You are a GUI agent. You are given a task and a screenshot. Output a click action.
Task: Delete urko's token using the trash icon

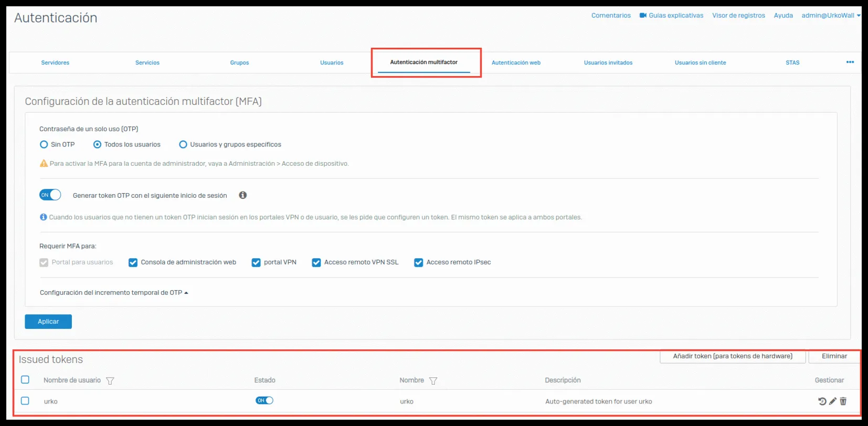pos(843,401)
